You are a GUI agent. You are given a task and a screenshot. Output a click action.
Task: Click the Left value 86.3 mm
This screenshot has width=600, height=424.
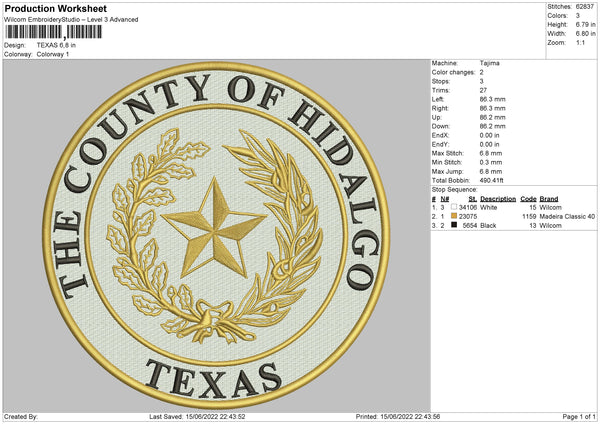tap(492, 99)
